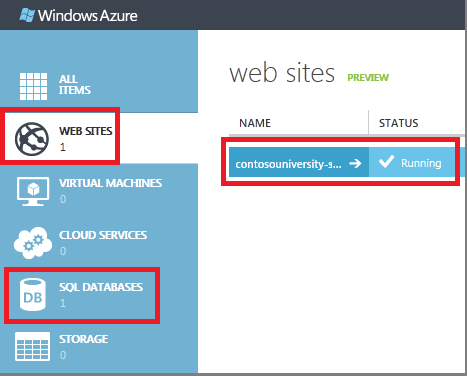
Task: Select ALL ITEMS in the sidebar
Action: click(75, 84)
